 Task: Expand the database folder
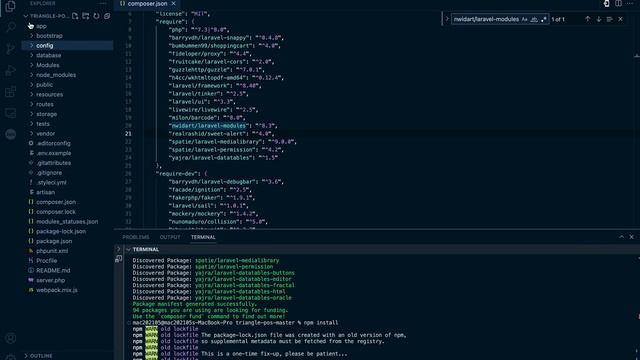(49, 56)
